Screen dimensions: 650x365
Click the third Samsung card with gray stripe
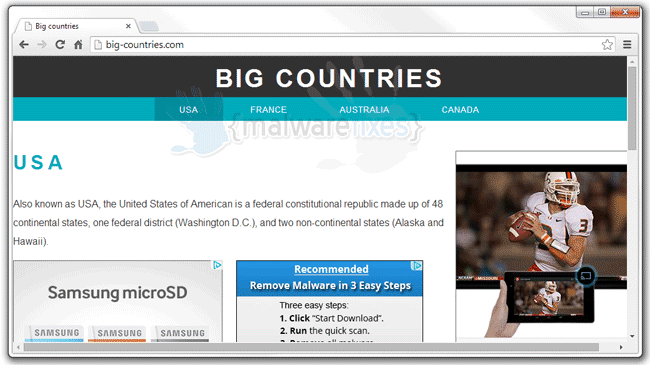pyautogui.click(x=180, y=334)
